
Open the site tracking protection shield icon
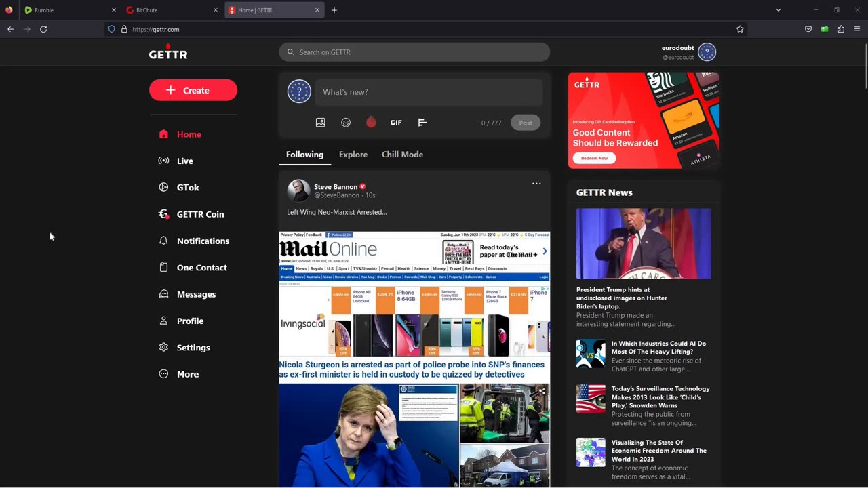[112, 29]
